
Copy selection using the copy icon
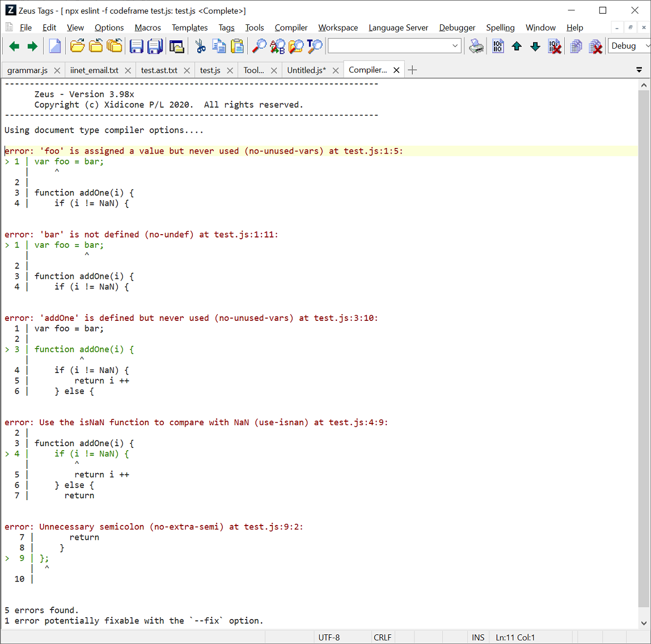point(219,46)
